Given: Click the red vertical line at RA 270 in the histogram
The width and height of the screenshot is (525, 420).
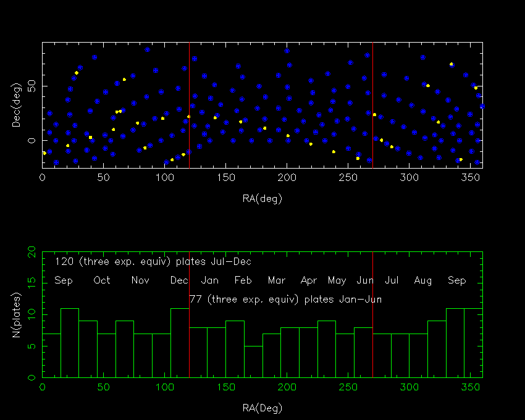Looking at the screenshot, I should [x=372, y=314].
